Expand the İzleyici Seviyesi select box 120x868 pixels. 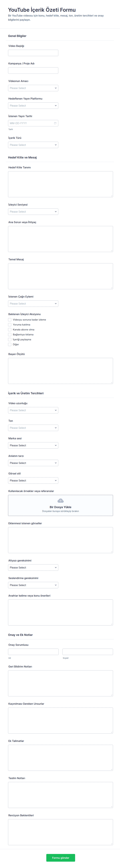[x=33, y=212]
